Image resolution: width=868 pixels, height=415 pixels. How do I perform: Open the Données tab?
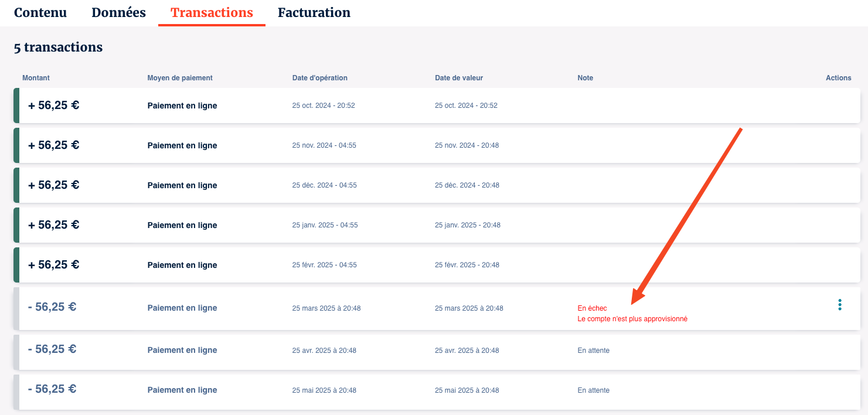click(118, 13)
